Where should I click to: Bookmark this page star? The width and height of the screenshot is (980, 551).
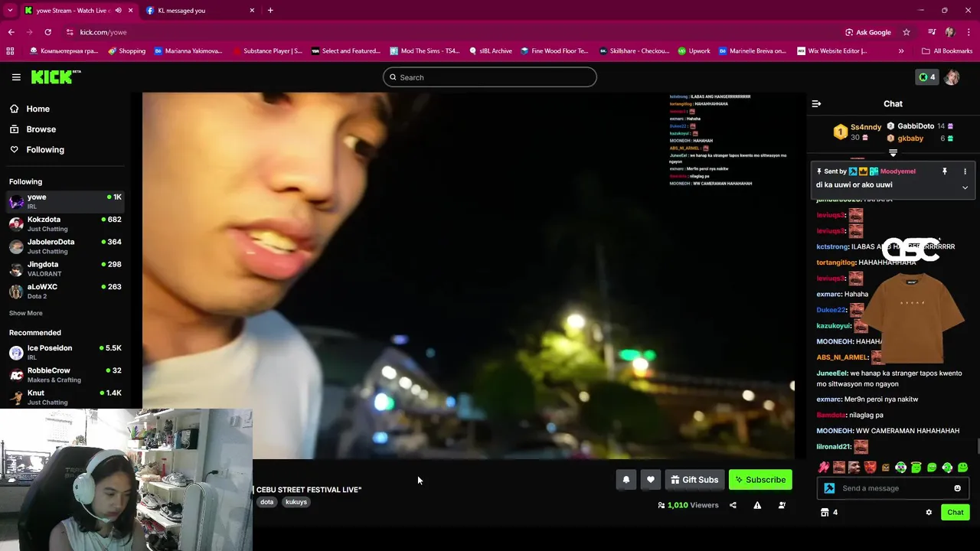[906, 32]
